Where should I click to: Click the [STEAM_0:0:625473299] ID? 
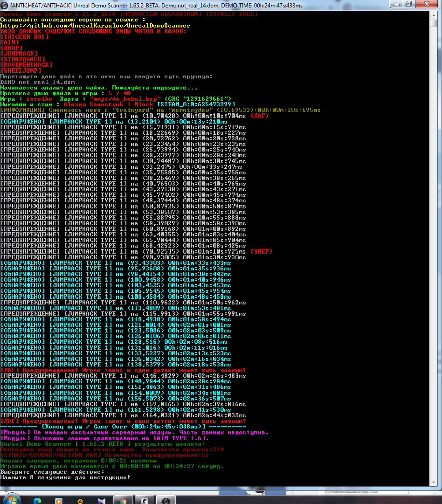196,104
